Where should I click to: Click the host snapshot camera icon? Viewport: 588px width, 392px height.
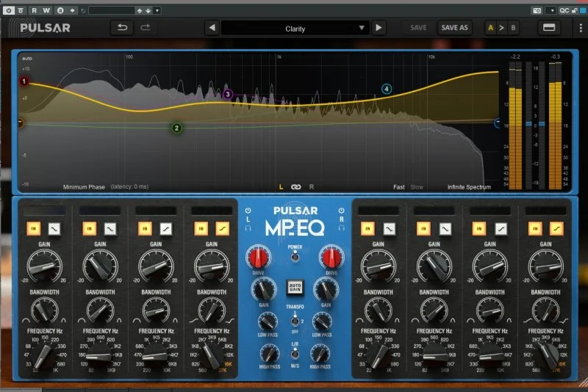pos(537,10)
